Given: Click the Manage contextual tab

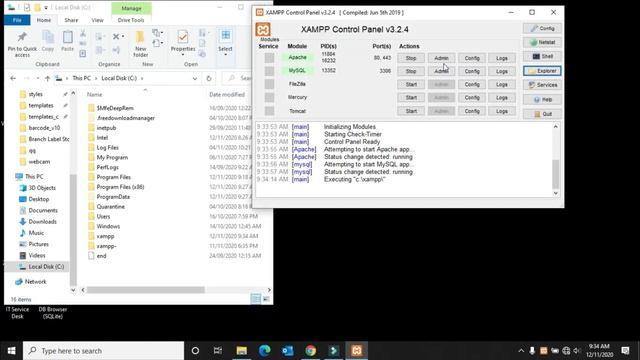Looking at the screenshot, I should [131, 8].
